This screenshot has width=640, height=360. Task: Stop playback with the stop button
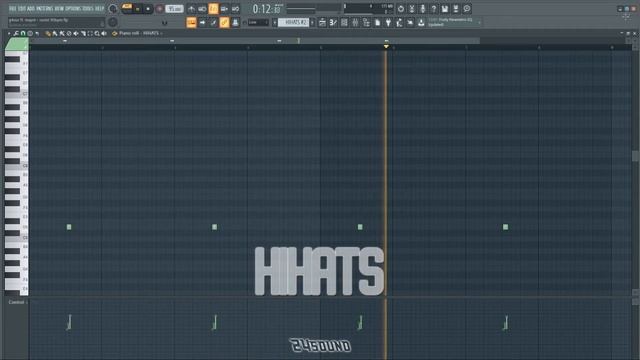[148, 9]
